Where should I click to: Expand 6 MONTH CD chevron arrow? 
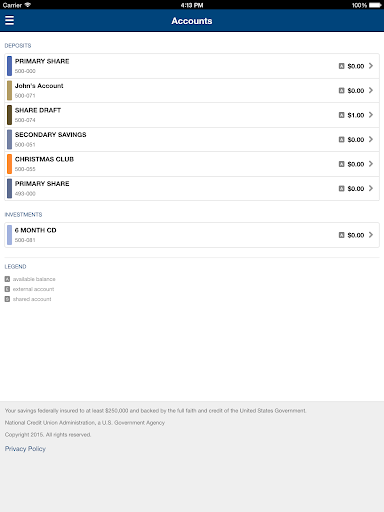coord(371,235)
